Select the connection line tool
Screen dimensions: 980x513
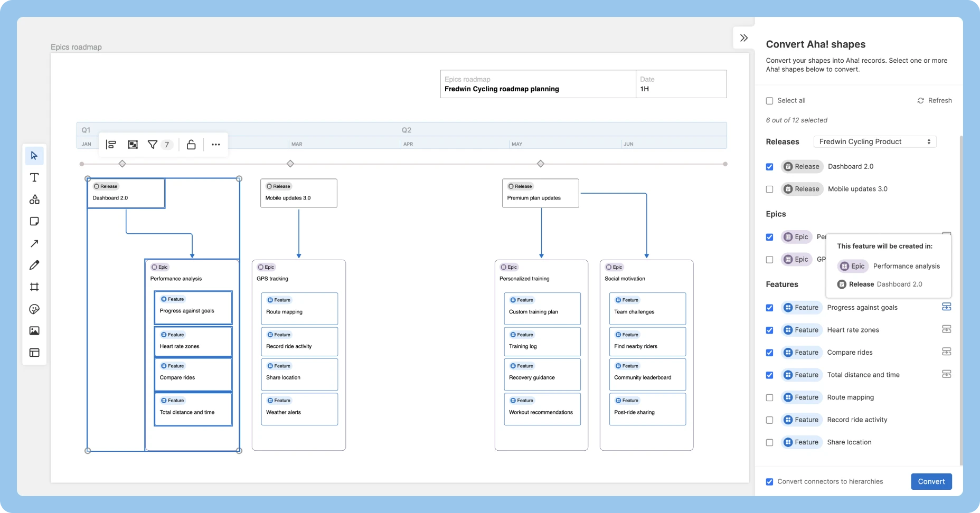[34, 243]
